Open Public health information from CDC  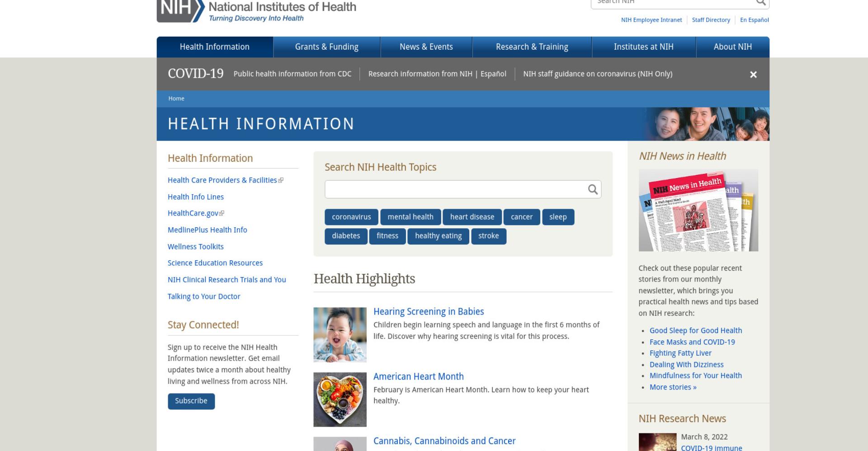tap(292, 74)
